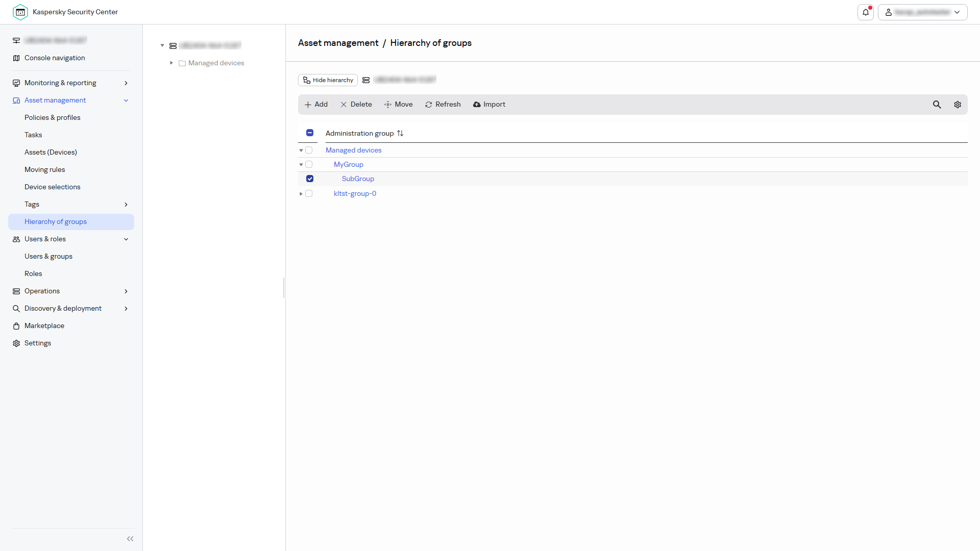Collapse the server node in hierarchy tree
Image resolution: width=980 pixels, height=551 pixels.
(x=162, y=45)
